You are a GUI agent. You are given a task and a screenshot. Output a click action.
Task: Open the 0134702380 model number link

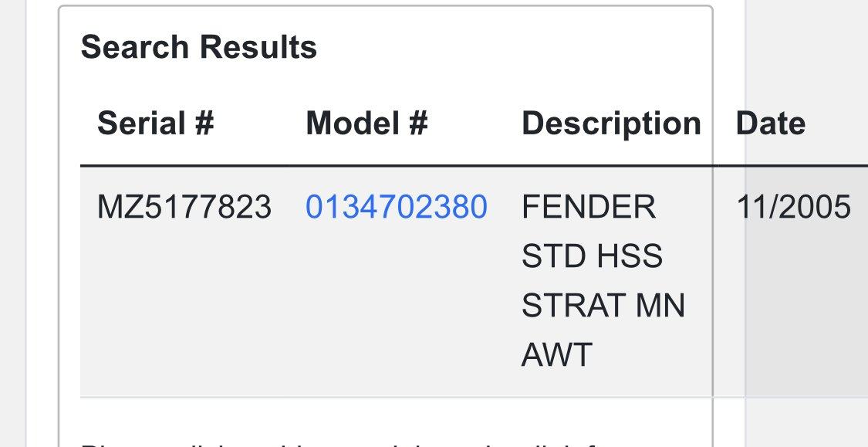tap(396, 207)
